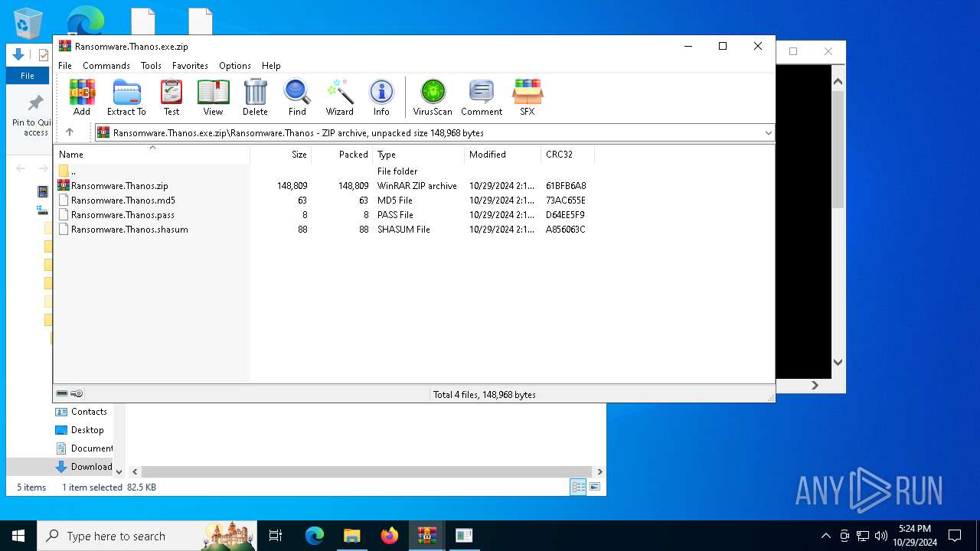
Task: Start VirusScan on the archive
Action: pyautogui.click(x=433, y=97)
